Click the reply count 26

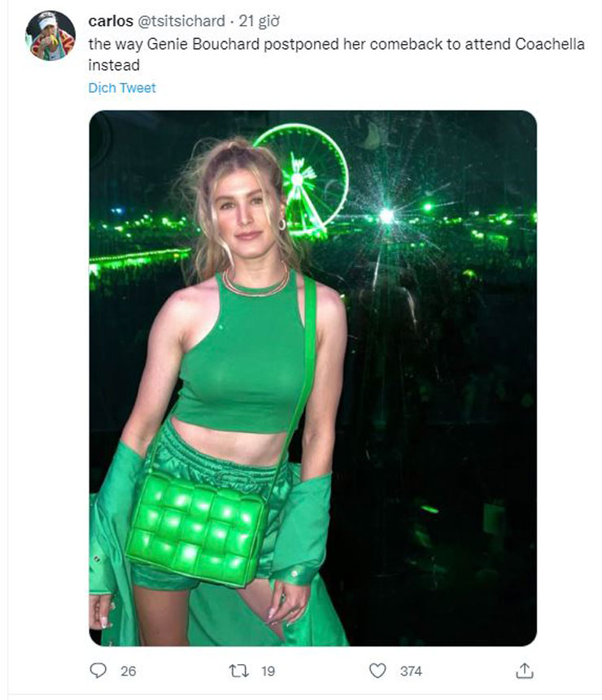click(x=128, y=672)
